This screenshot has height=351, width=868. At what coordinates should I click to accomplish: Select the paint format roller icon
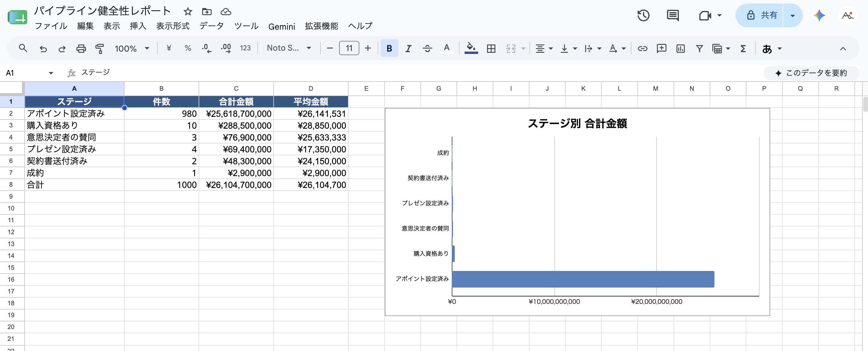[100, 49]
